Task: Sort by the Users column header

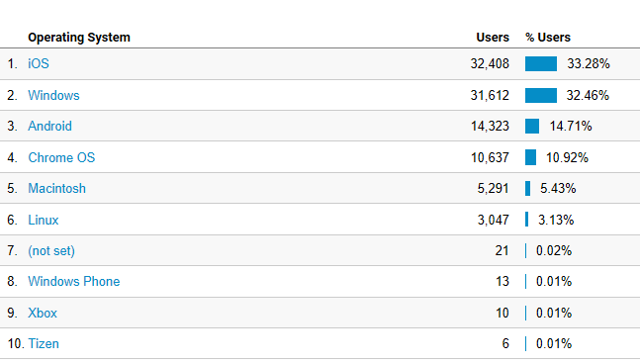Action: pyautogui.click(x=493, y=38)
